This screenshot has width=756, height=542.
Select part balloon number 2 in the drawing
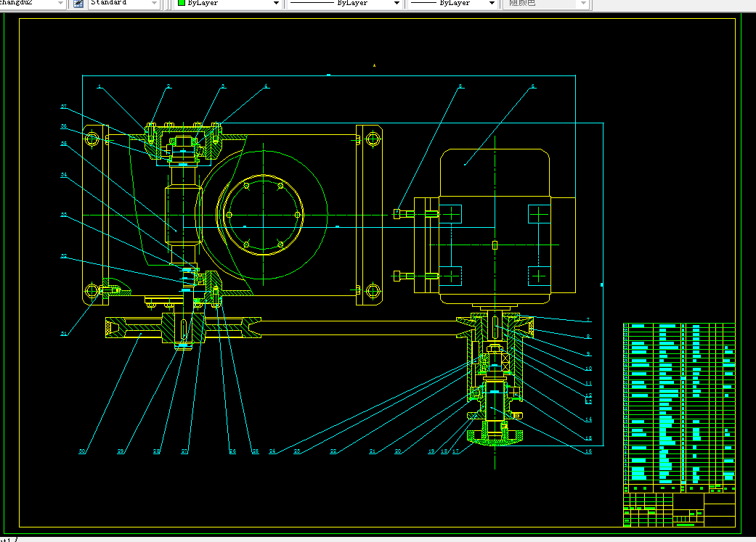tap(168, 86)
